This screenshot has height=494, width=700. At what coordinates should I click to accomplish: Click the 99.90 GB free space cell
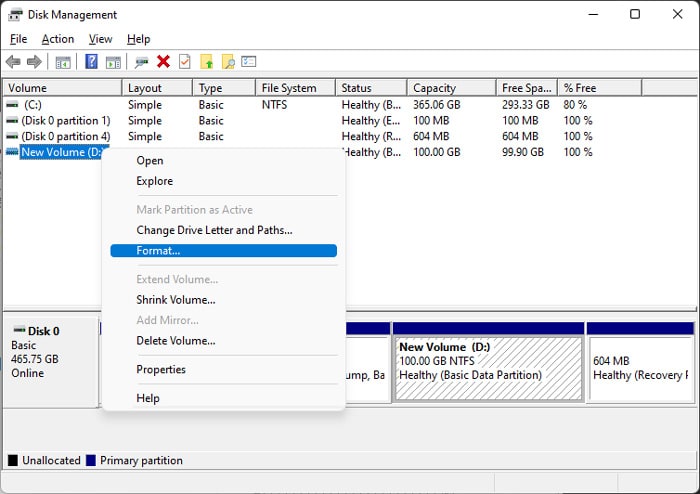tap(523, 152)
